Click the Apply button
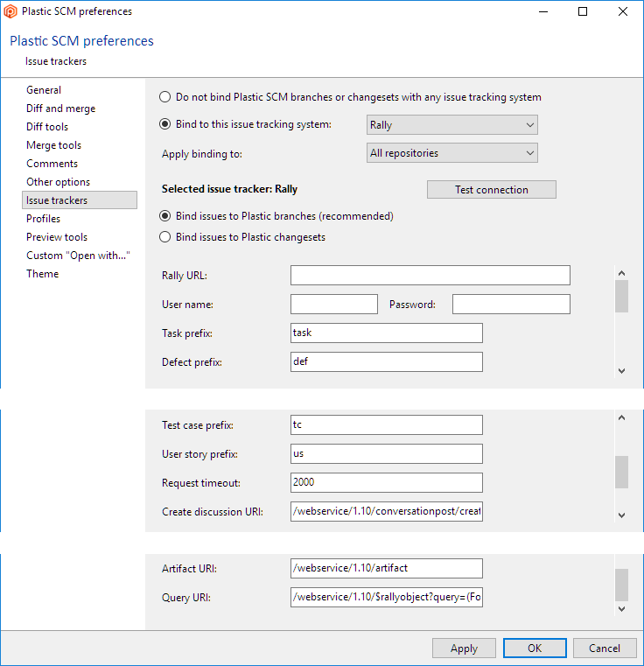 coord(464,648)
